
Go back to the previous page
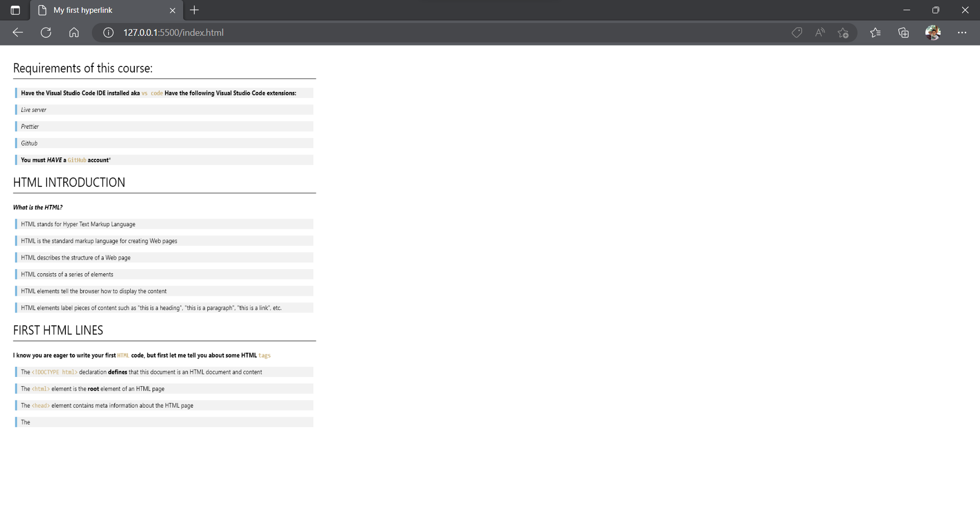click(18, 33)
